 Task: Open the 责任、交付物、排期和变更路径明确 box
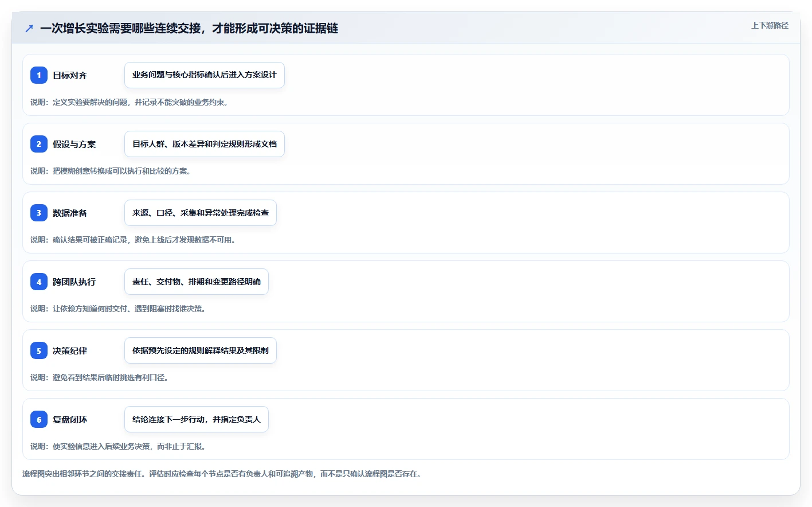pos(197,282)
